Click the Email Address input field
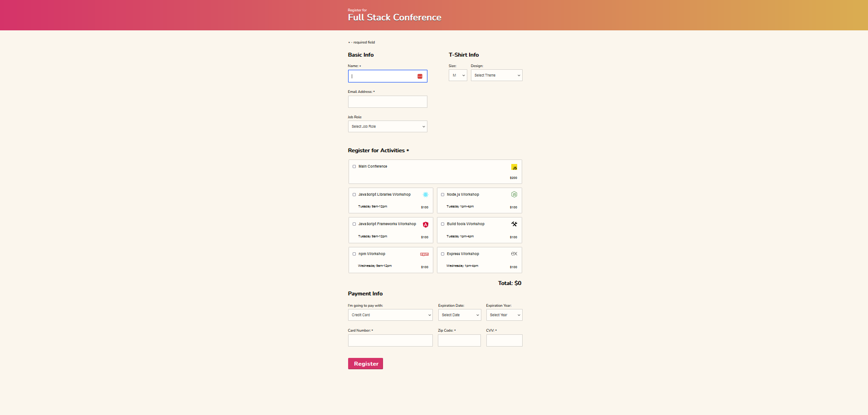Viewport: 868px width, 415px height. [388, 101]
